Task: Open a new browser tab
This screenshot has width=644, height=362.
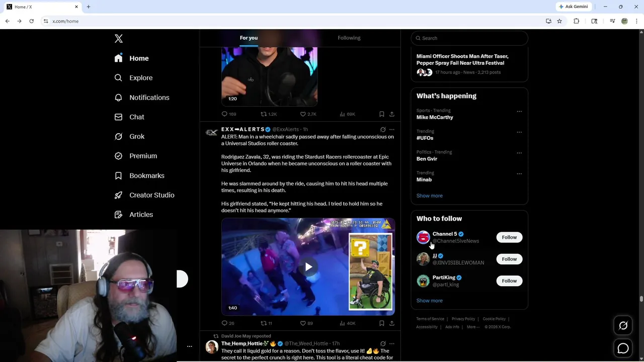Action: (x=88, y=7)
